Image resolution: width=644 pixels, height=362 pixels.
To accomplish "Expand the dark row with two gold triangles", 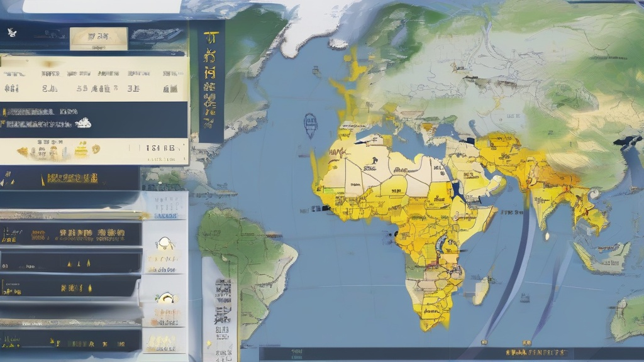I will click(x=70, y=261).
